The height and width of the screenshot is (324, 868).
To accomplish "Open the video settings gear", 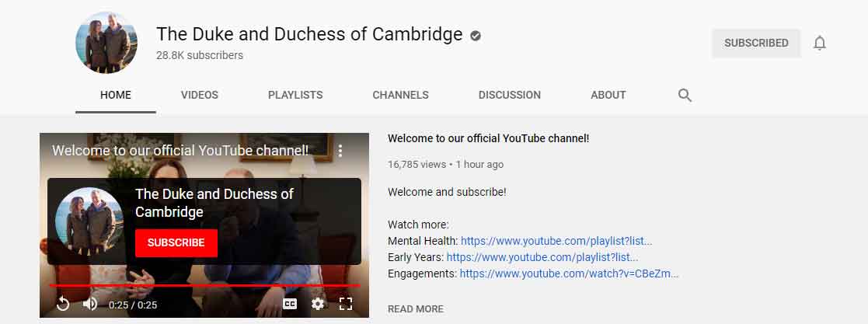I will click(318, 304).
